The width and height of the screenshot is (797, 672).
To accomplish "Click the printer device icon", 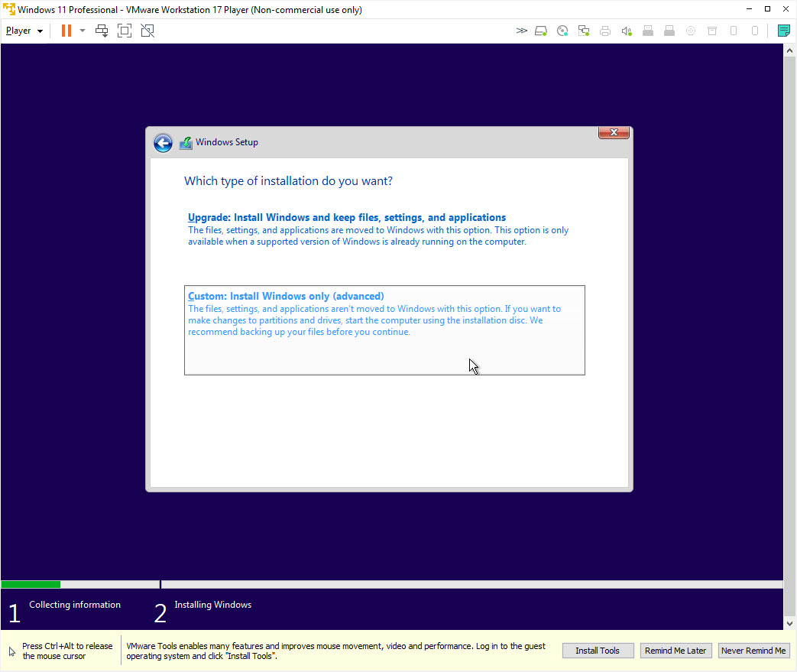I will [x=605, y=31].
